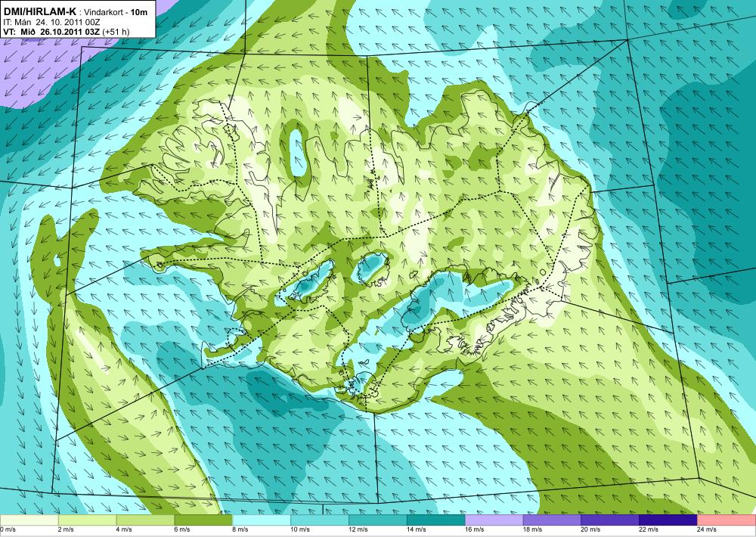This screenshot has height=537, width=756.
Task: Select the dark green 6 m/s legend swatch
Action: tap(203, 520)
